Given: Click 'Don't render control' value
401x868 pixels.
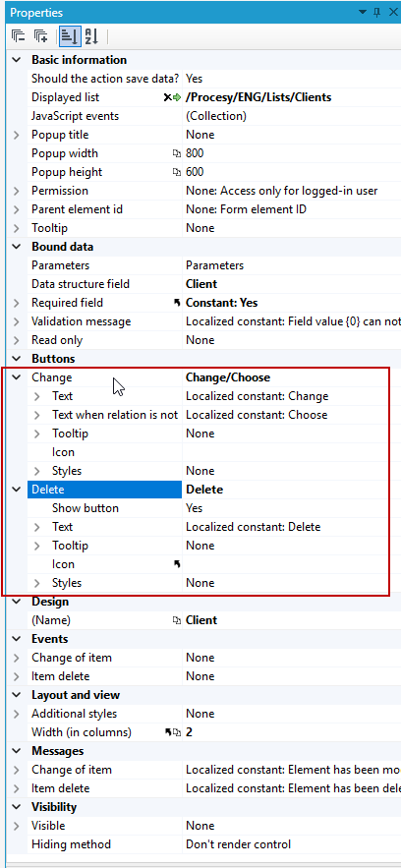Looking at the screenshot, I should click(238, 844).
